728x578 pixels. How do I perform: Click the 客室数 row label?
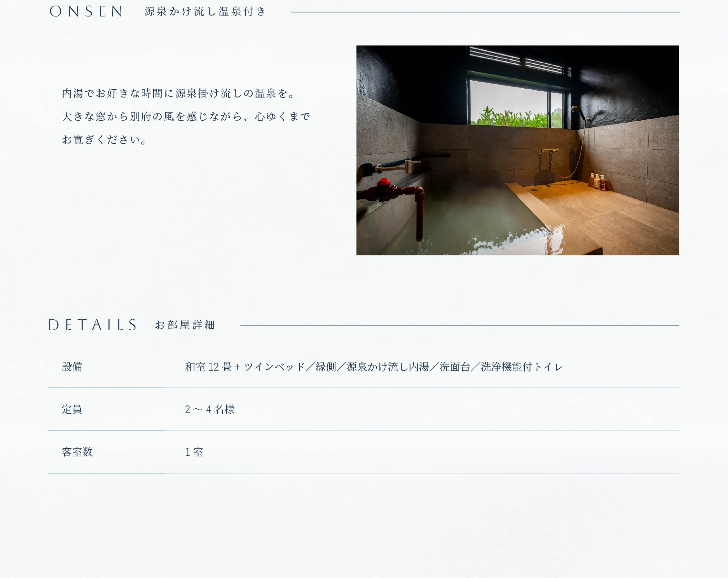[x=77, y=452]
